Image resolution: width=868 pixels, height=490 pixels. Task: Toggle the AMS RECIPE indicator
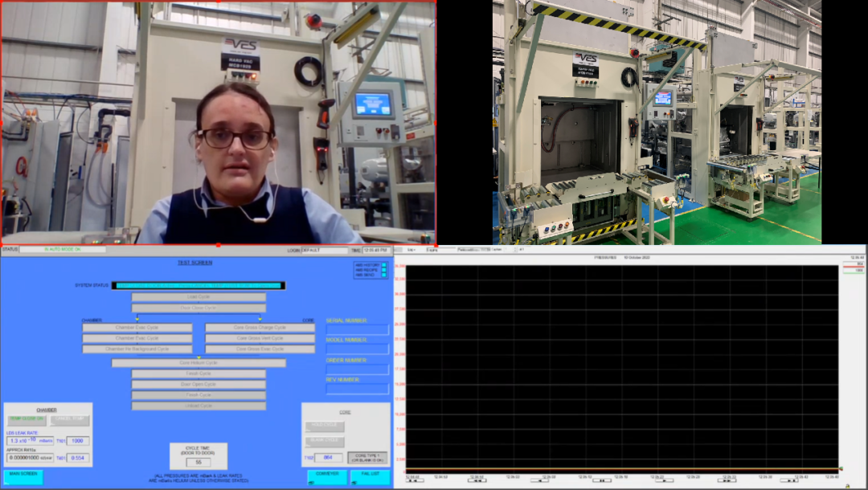pyautogui.click(x=384, y=270)
